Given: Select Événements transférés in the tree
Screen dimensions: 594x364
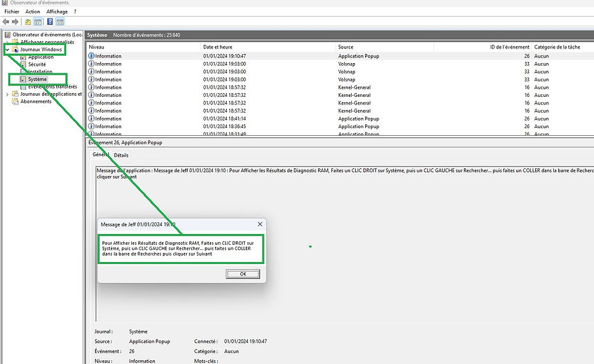Looking at the screenshot, I should (52, 86).
